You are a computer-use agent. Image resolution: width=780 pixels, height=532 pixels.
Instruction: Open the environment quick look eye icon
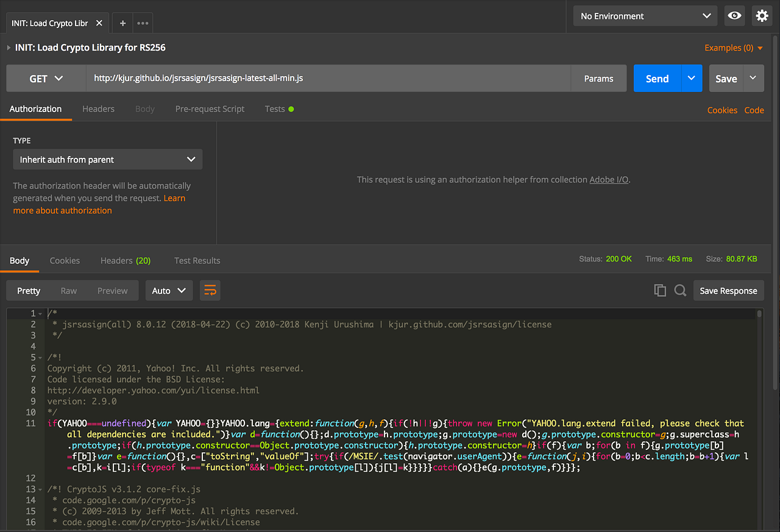(x=734, y=16)
